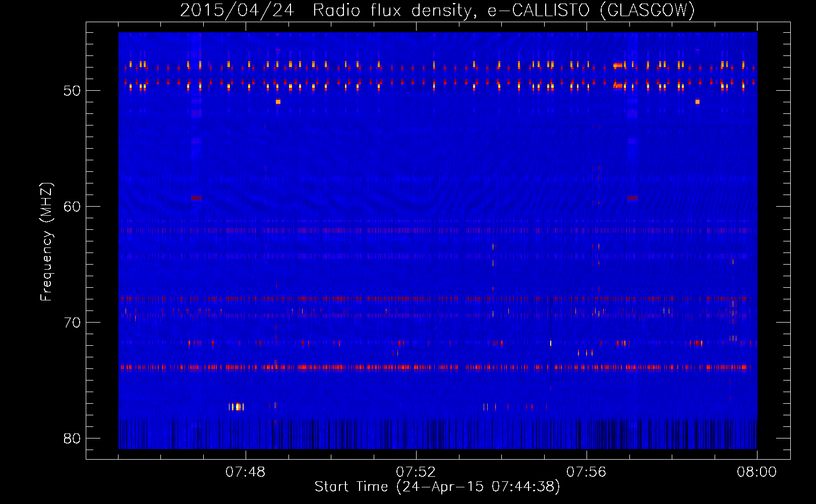Select the 'Frequency (MHZ)' y-axis label
The image size is (816, 504).
point(46,242)
